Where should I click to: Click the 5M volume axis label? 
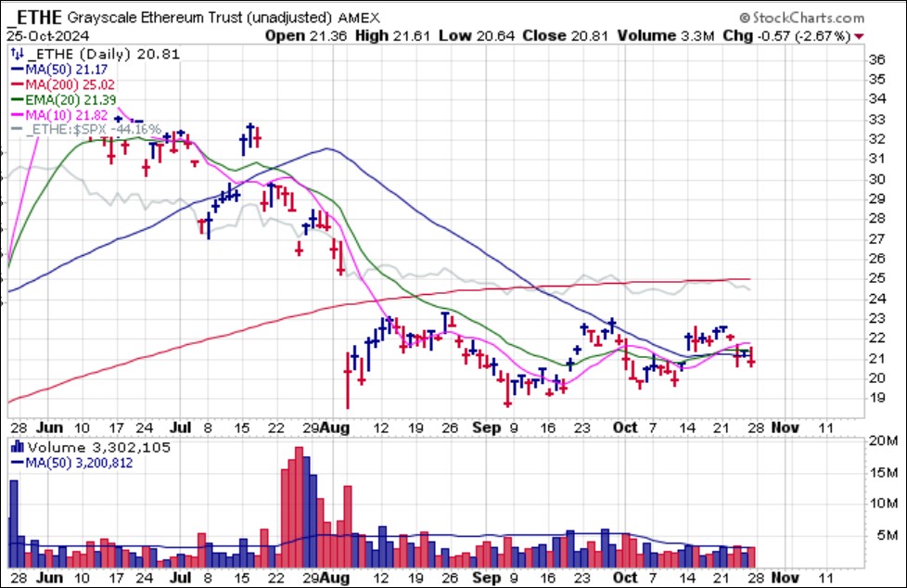coord(887,535)
